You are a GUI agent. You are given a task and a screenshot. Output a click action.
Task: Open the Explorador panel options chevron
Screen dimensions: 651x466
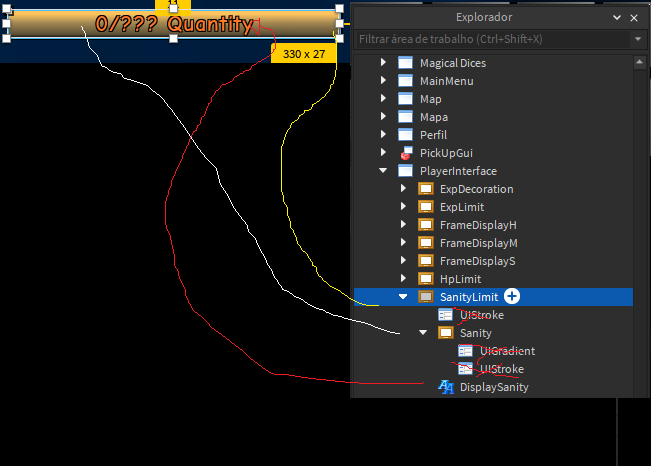click(x=617, y=17)
